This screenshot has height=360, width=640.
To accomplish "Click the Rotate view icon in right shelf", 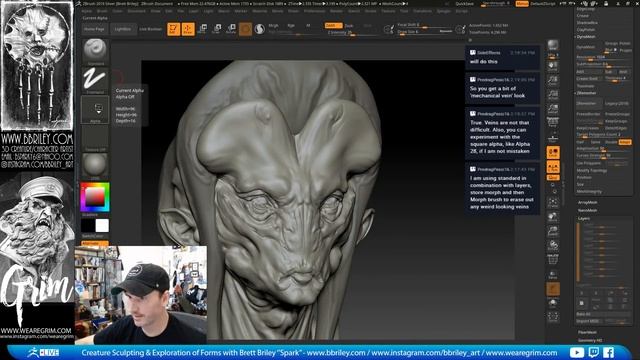I will pyautogui.click(x=553, y=245).
